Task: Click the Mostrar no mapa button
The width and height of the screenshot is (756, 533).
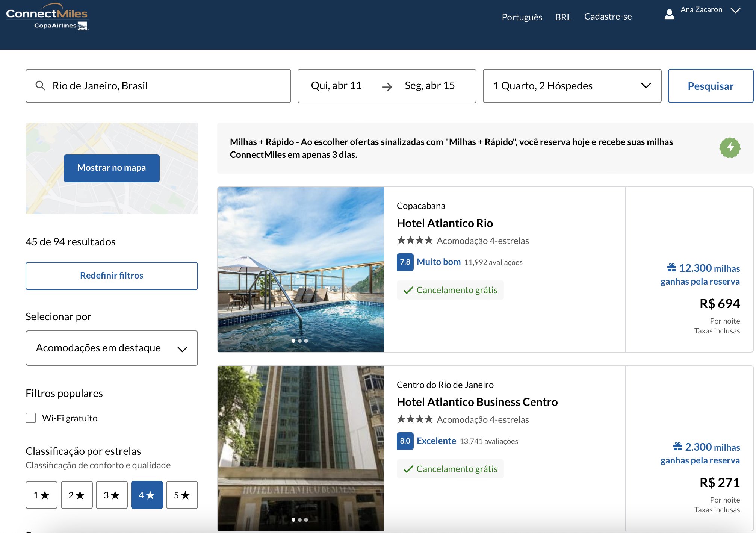Action: click(112, 168)
